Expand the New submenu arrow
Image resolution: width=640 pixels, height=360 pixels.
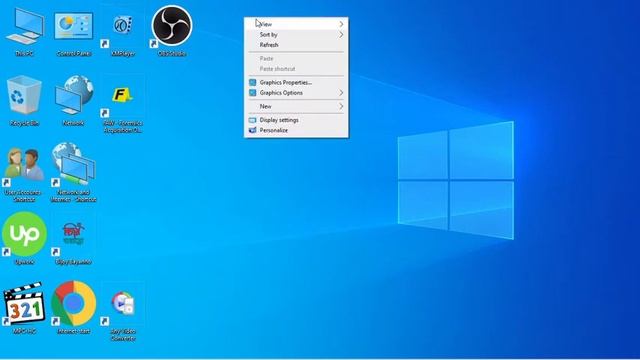tap(341, 107)
